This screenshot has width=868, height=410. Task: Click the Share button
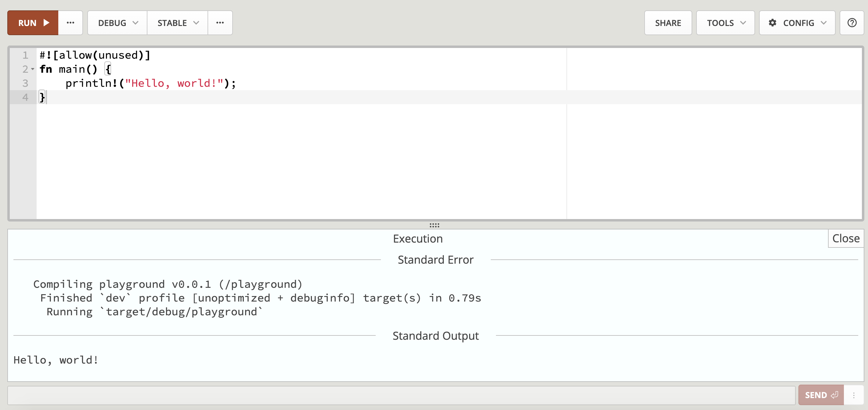(667, 23)
